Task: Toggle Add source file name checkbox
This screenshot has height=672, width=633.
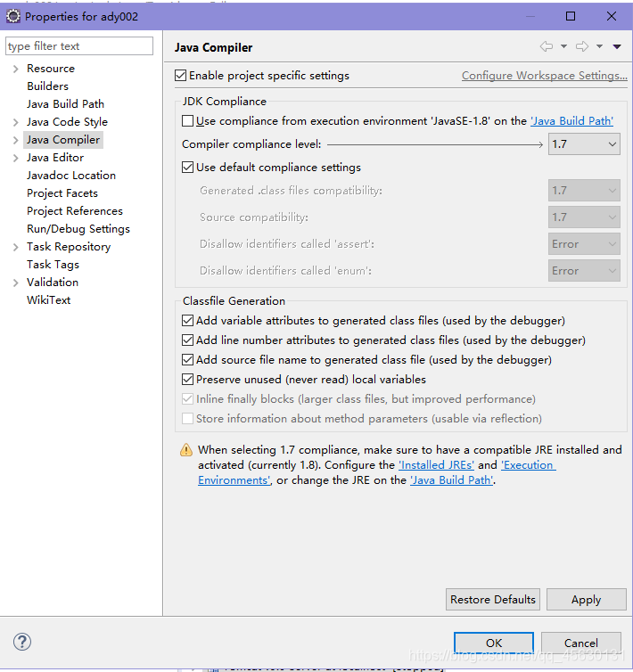Action: point(187,359)
